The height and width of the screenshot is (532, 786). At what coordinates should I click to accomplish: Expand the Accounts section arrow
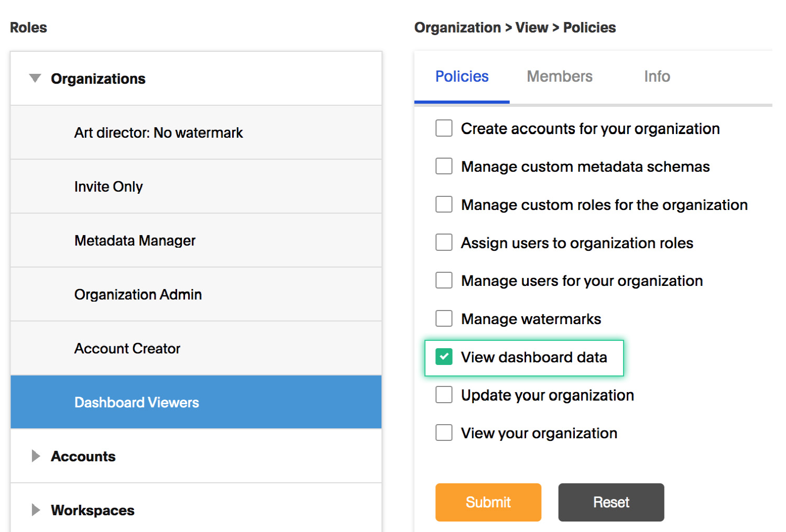click(x=36, y=456)
